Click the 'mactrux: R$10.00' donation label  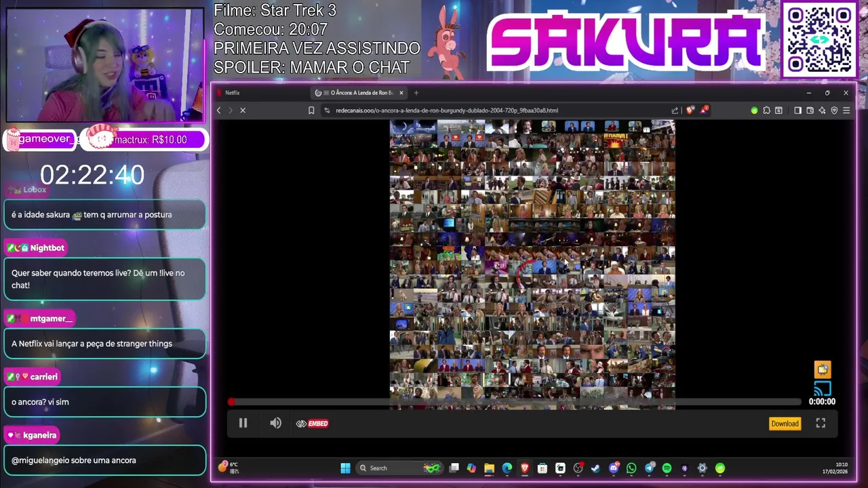(x=151, y=140)
